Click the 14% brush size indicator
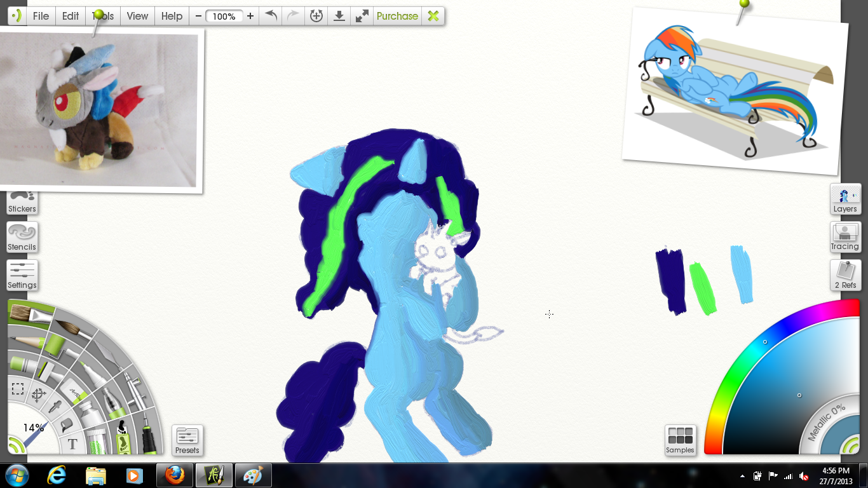Viewport: 868px width, 488px height. tap(33, 428)
